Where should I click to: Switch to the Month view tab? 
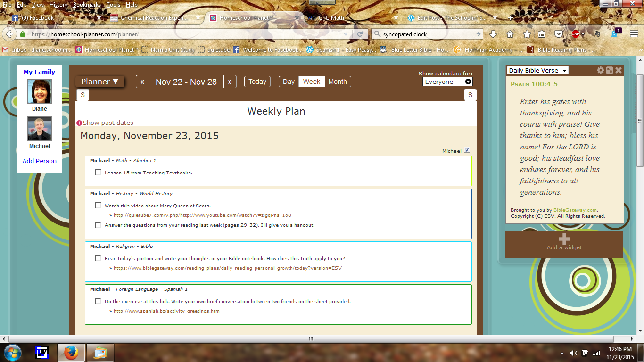click(x=338, y=82)
